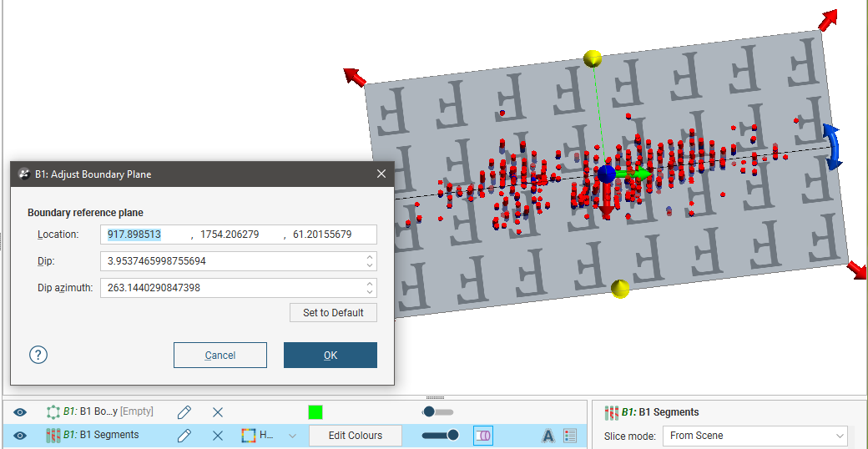Decrease Dip azimuth with down stepper
This screenshot has height=449, width=868.
pos(370,292)
